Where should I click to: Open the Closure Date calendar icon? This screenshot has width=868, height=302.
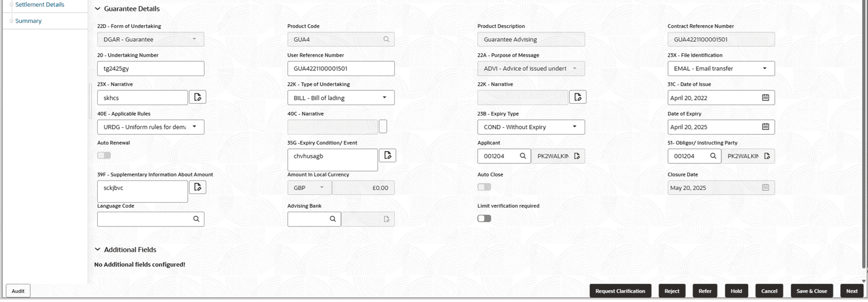pos(765,187)
